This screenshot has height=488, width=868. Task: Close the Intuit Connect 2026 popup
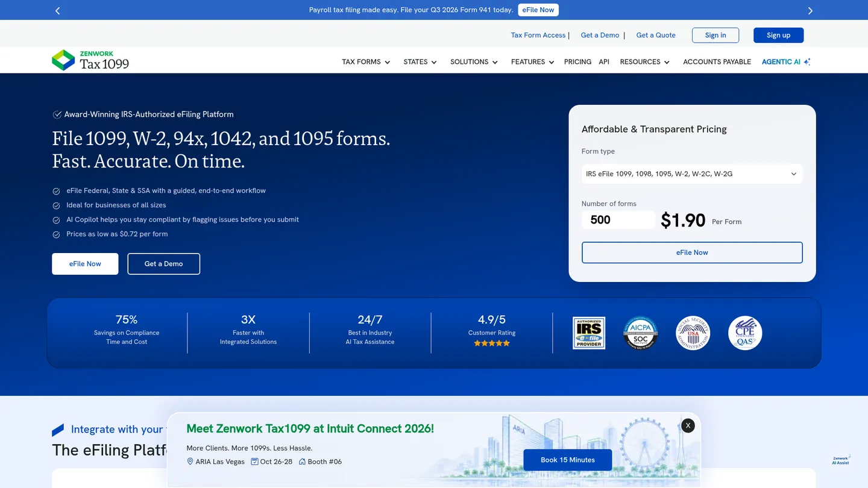[688, 425]
